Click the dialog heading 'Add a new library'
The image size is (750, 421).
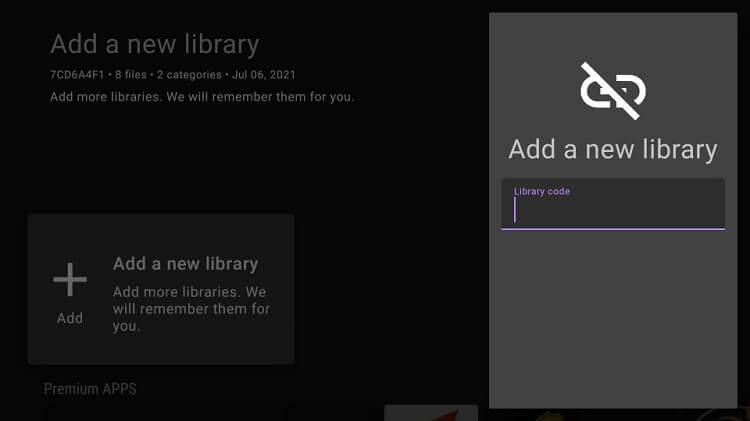pyautogui.click(x=613, y=150)
